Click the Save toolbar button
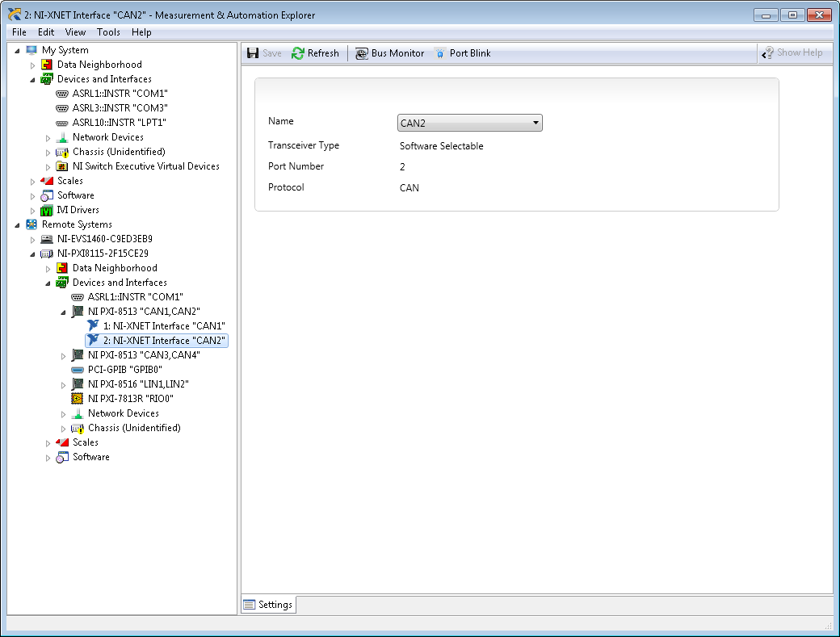This screenshot has width=840, height=637. [264, 53]
